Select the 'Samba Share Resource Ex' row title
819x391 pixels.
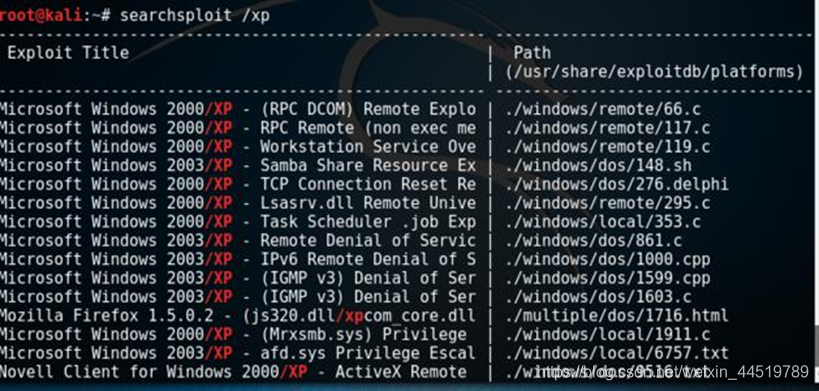pos(368,166)
